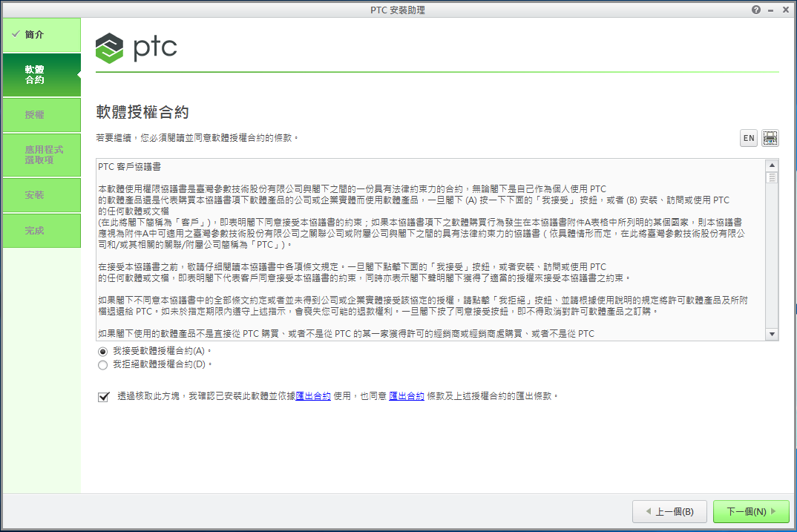797x532 pixels.
Task: Switch agreement language using EN button
Action: click(749, 138)
